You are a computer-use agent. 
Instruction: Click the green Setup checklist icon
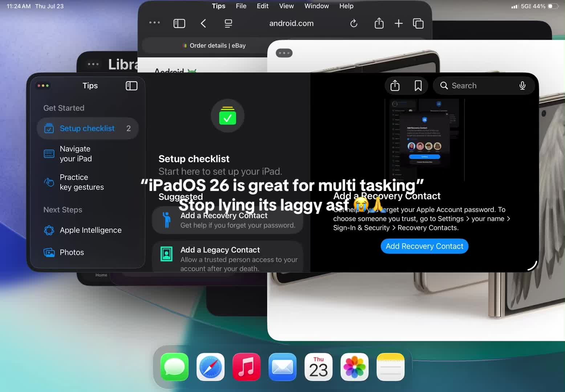click(228, 116)
